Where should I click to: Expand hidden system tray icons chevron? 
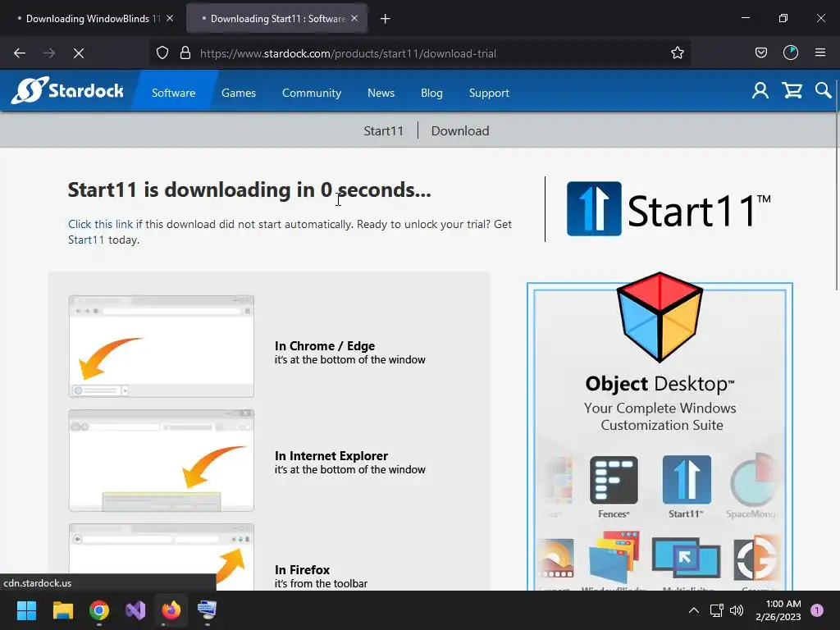(694, 610)
